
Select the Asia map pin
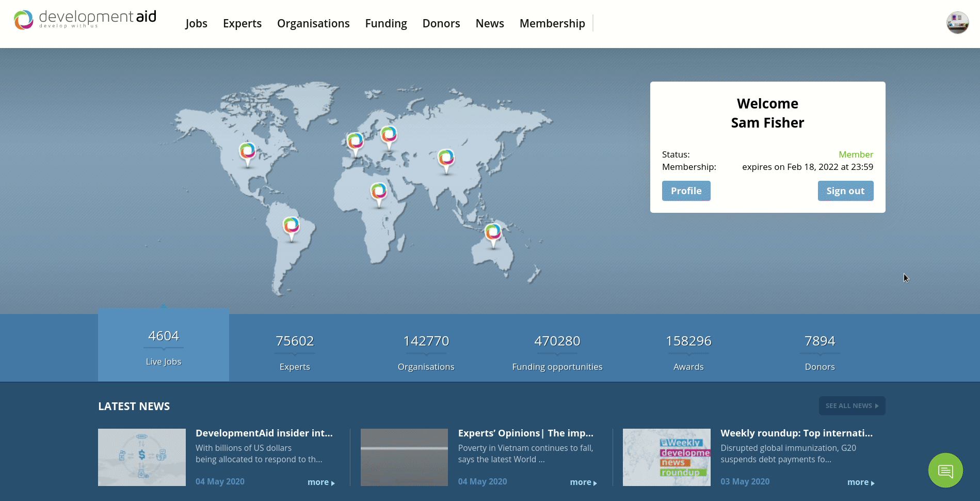pyautogui.click(x=446, y=158)
